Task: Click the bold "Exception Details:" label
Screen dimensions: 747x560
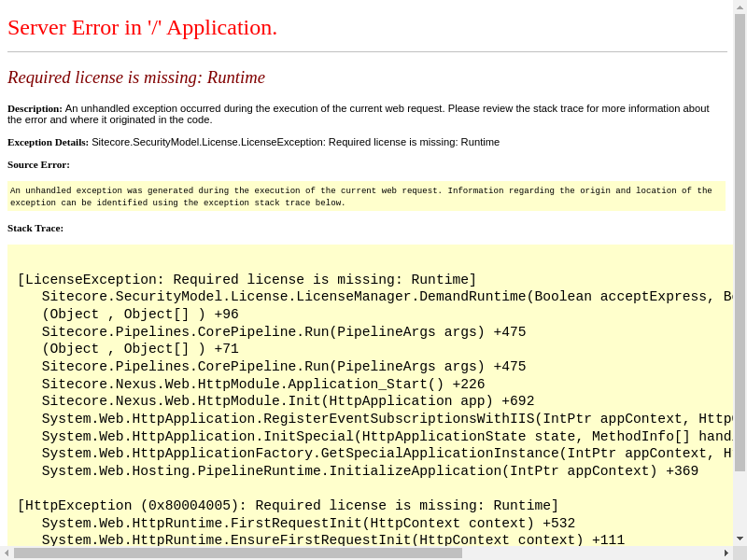Action: 48,142
